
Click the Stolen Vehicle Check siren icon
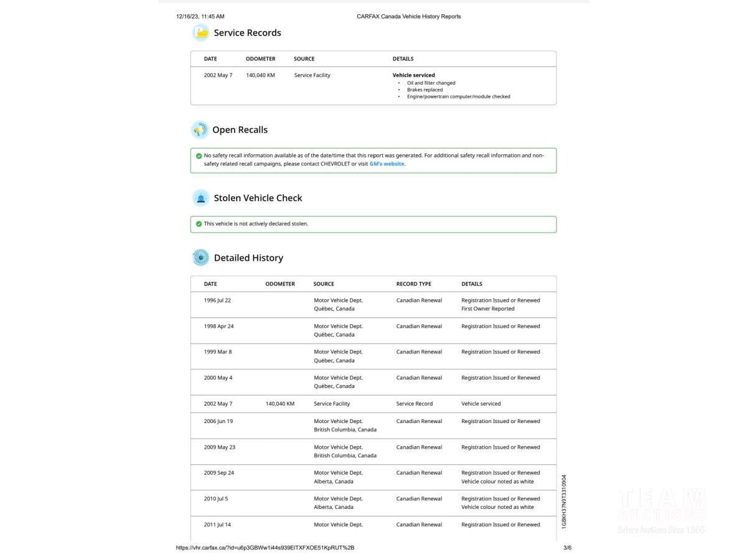pyautogui.click(x=200, y=198)
